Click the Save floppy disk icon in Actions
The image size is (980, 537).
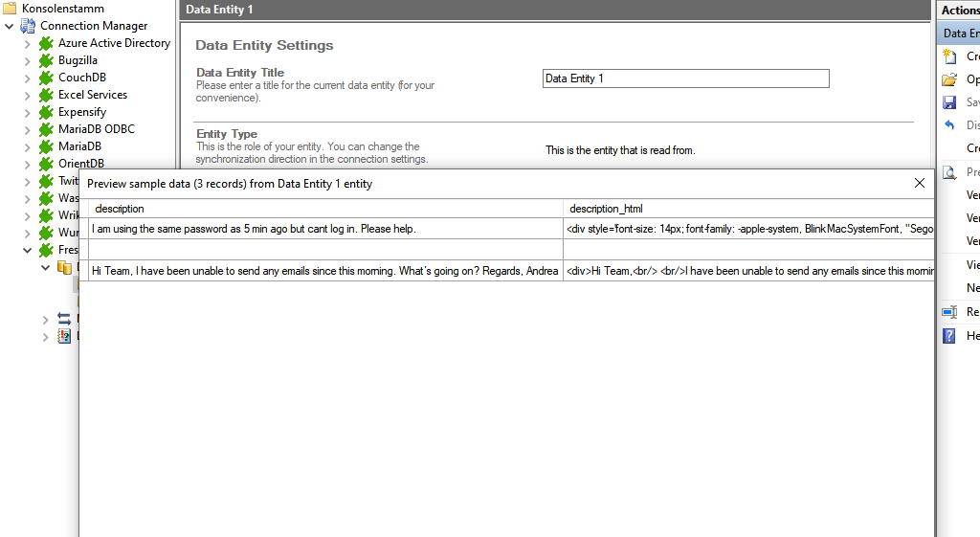(x=949, y=102)
